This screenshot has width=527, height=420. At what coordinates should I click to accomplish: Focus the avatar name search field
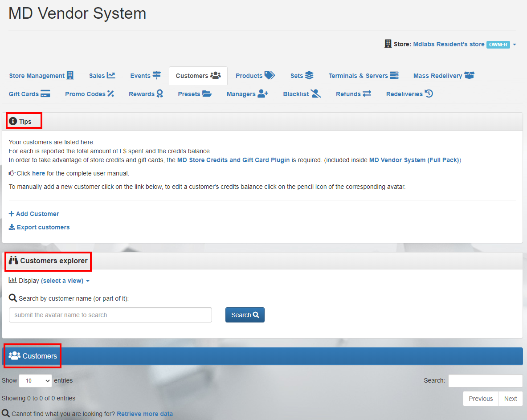[110, 315]
